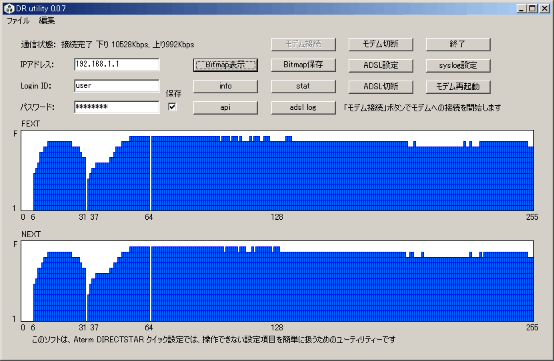Click the モデム切断 button
This screenshot has height=361, width=554.
click(x=381, y=44)
